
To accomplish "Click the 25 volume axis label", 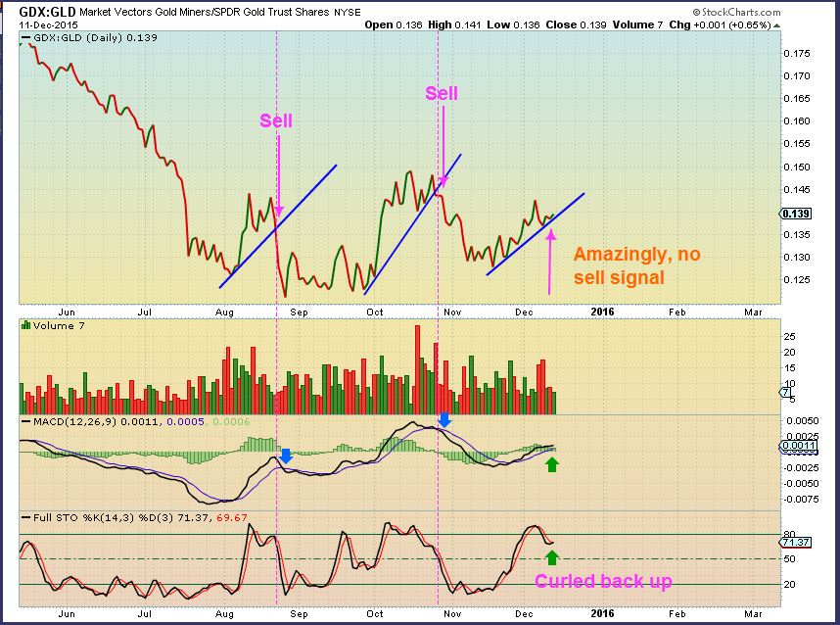I will [x=790, y=337].
